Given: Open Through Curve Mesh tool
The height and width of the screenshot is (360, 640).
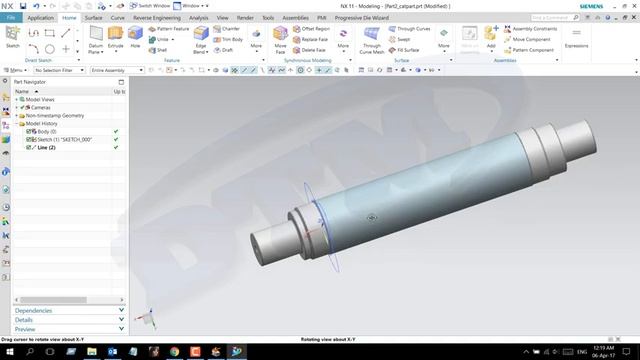Looking at the screenshot, I should coord(372,40).
